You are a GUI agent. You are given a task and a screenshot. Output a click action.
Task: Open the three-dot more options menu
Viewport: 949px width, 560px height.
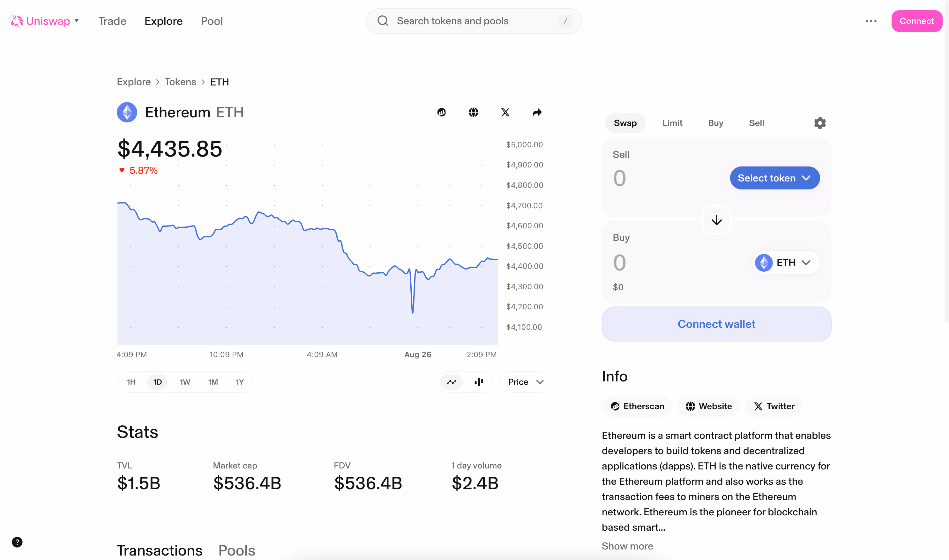[x=871, y=21]
